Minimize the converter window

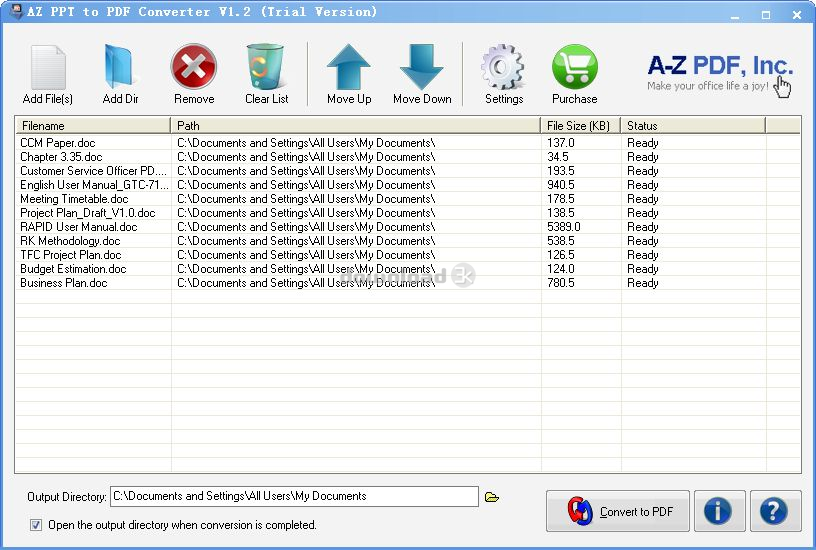tap(735, 15)
